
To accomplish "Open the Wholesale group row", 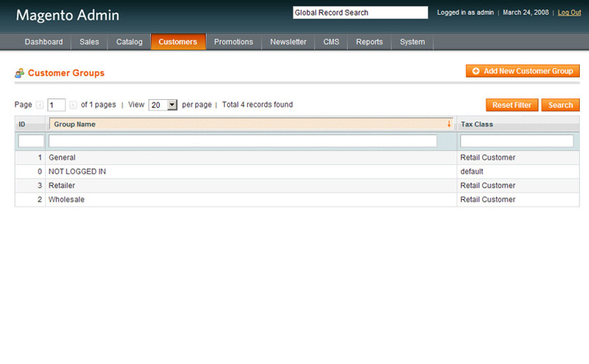I will pyautogui.click(x=297, y=199).
